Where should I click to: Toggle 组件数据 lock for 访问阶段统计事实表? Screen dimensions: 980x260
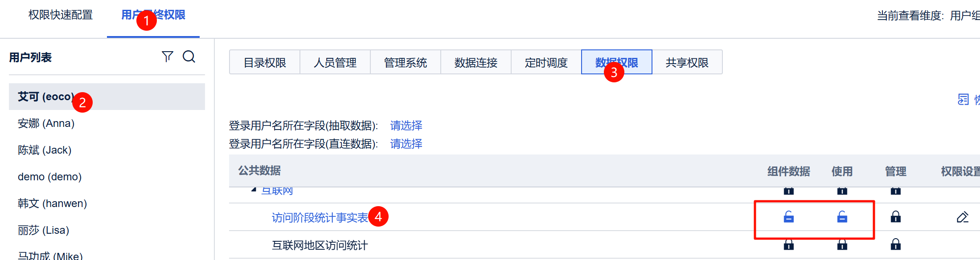click(x=788, y=217)
